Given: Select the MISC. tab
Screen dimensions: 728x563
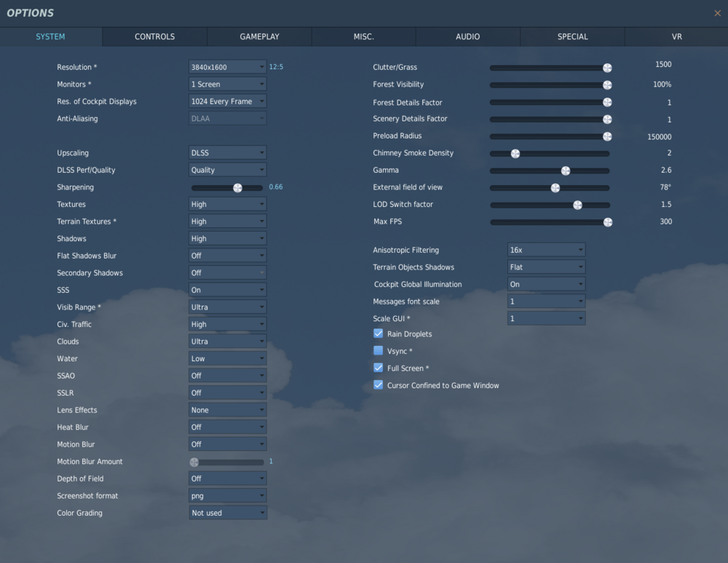Looking at the screenshot, I should tap(363, 36).
